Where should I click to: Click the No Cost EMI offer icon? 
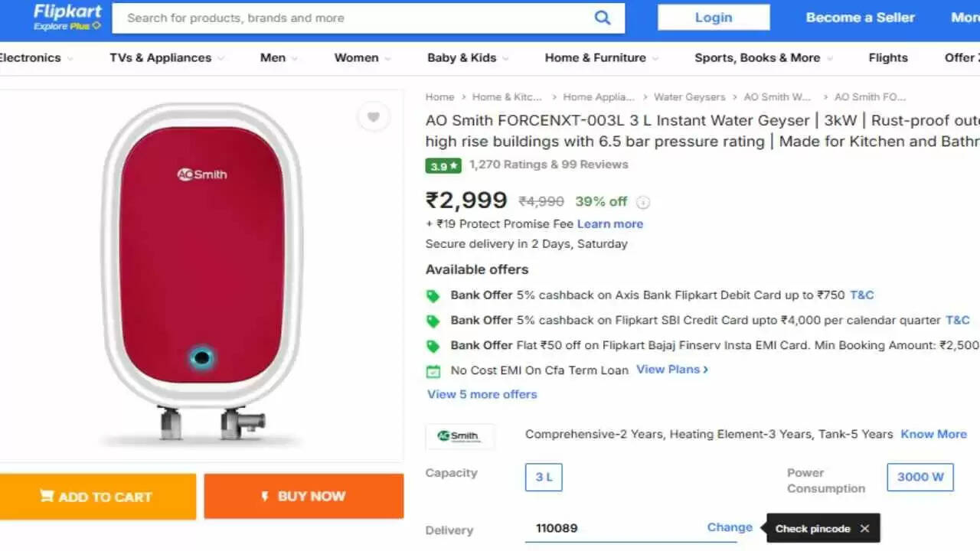(433, 371)
